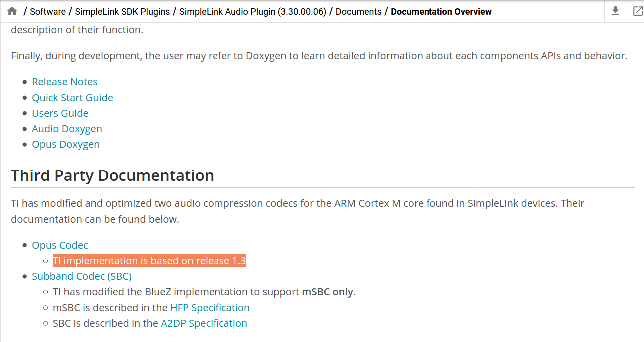Click the home icon in breadcrumb
Screen dimensions: 644x342
(x=12, y=11)
